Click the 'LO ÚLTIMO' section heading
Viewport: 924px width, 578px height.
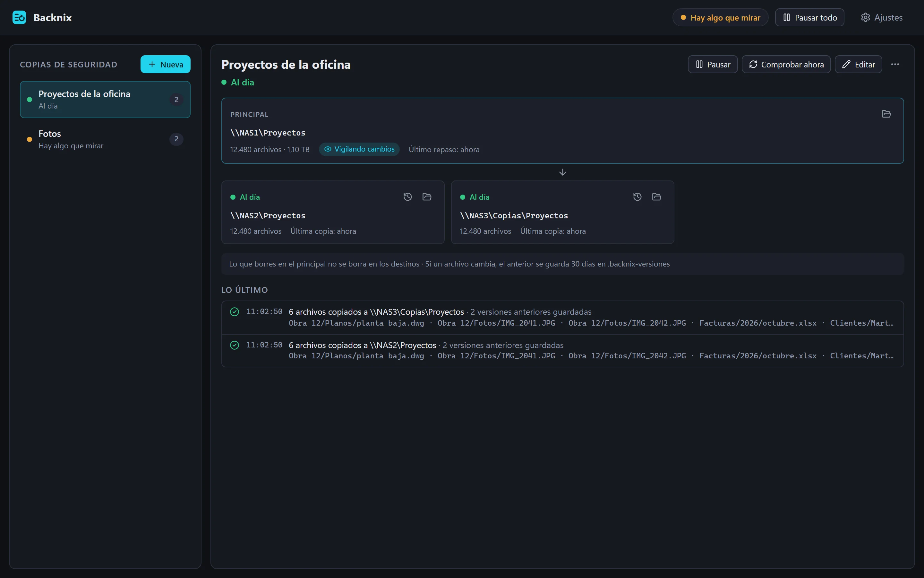(244, 290)
